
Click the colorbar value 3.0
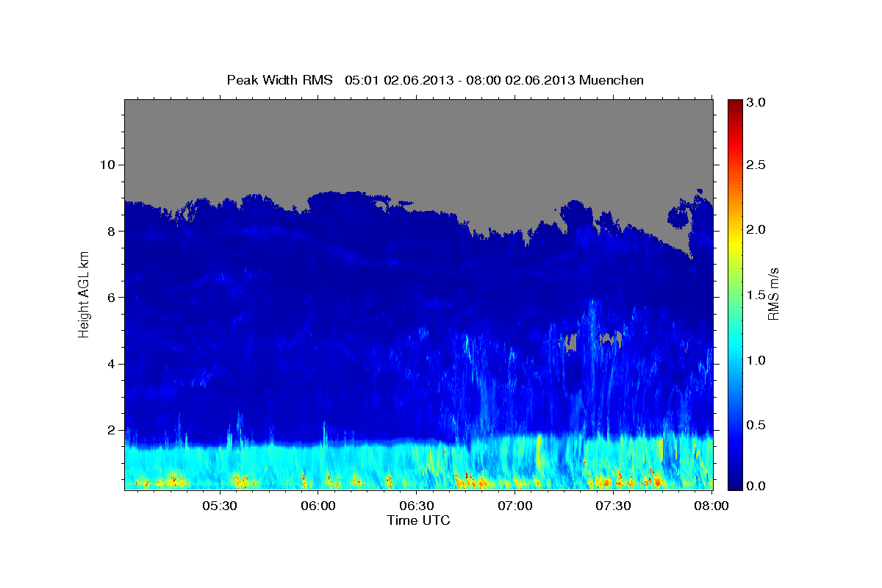click(x=756, y=103)
